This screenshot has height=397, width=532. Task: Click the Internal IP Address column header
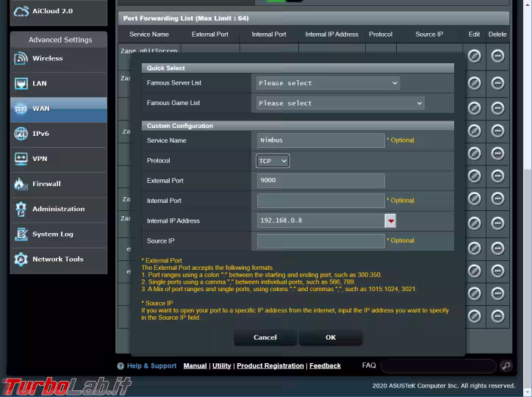coord(331,35)
